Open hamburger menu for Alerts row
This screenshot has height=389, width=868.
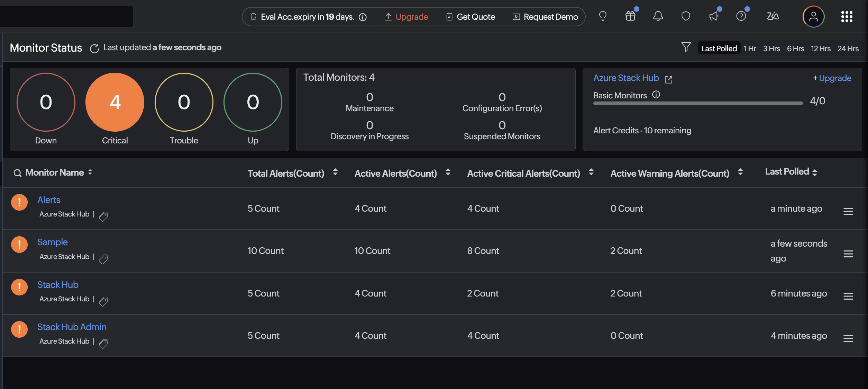848,211
